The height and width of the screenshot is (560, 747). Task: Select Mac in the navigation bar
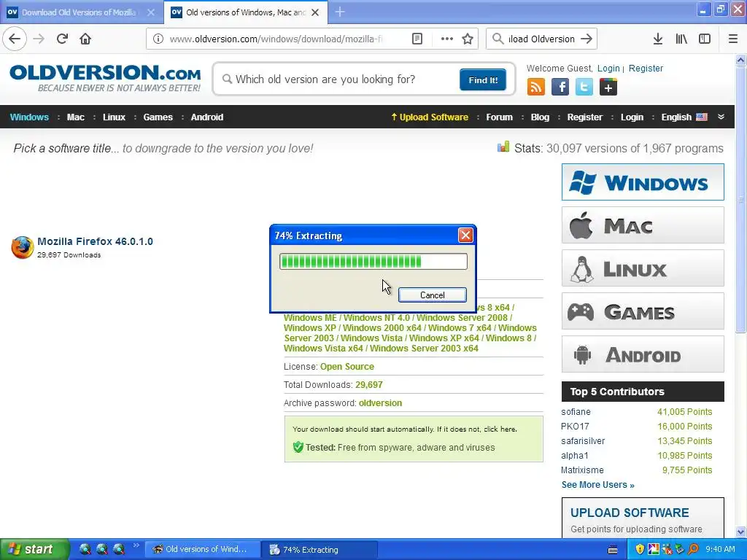tap(76, 117)
